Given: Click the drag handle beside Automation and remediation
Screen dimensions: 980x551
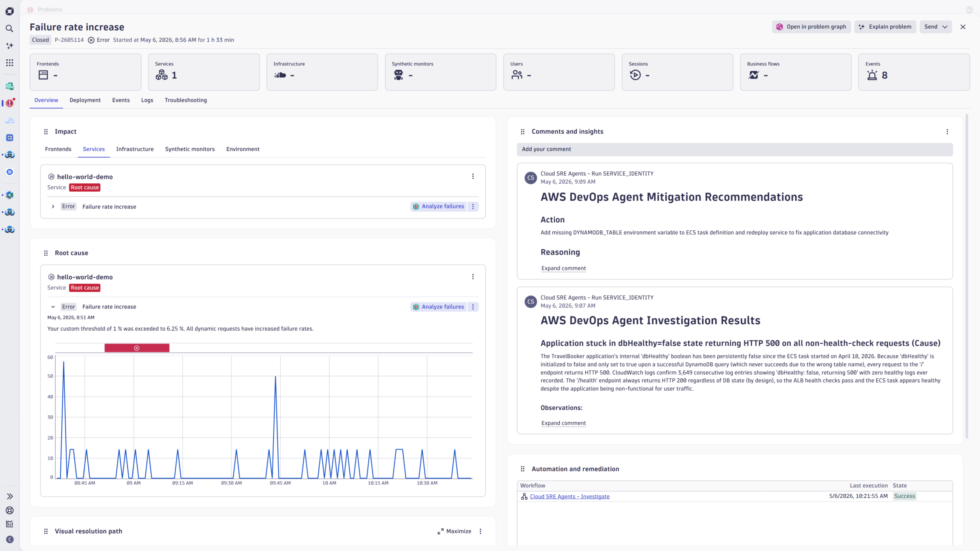Looking at the screenshot, I should point(523,469).
